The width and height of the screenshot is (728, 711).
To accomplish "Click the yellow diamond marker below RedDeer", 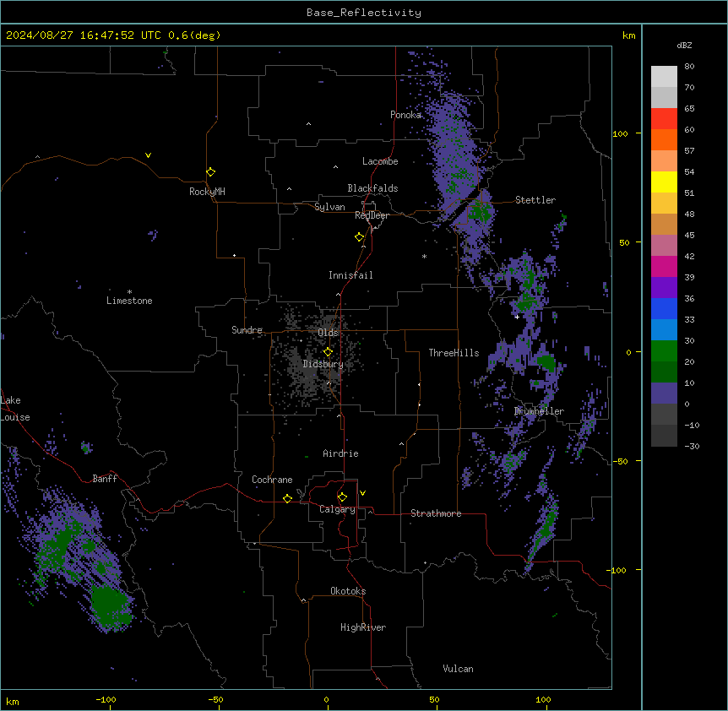I will pyautogui.click(x=359, y=237).
